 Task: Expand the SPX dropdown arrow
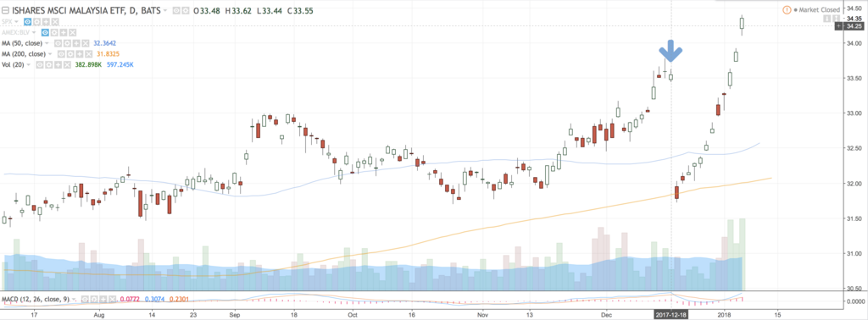pos(16,21)
